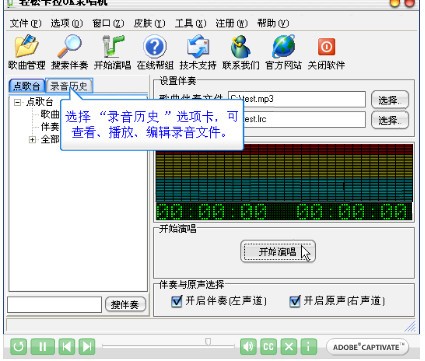Pause the Captivate playback
This screenshot has width=425, height=361.
43,347
